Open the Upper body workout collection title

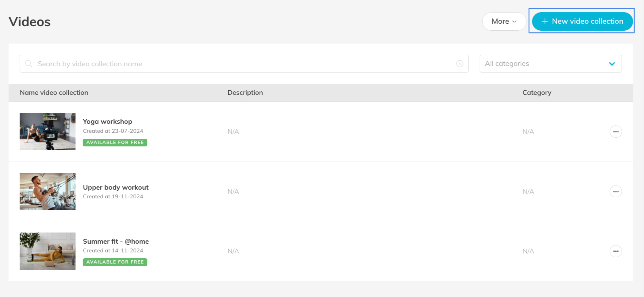(x=116, y=187)
